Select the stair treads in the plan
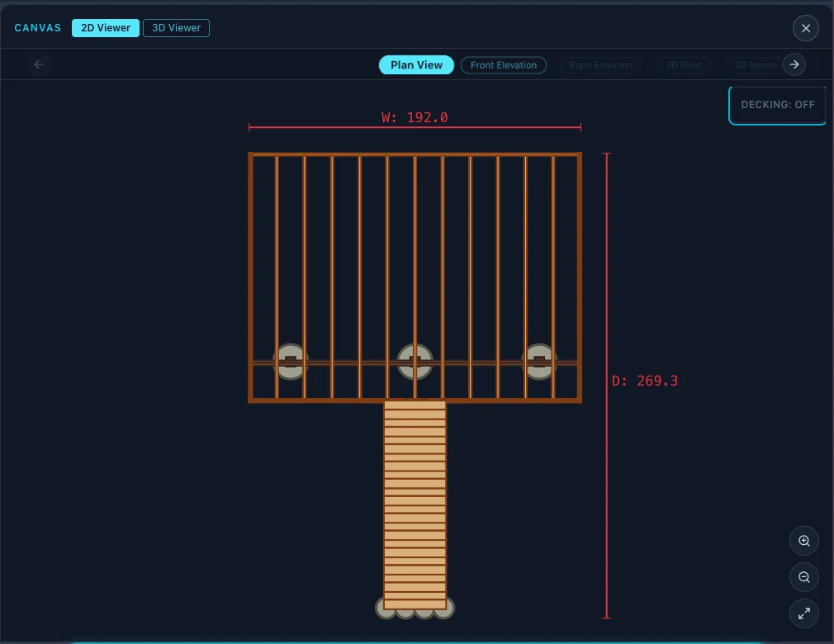Image resolution: width=834 pixels, height=644 pixels. (x=415, y=505)
